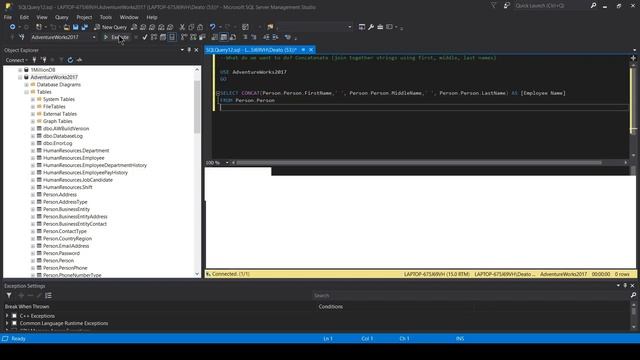Image resolution: width=640 pixels, height=360 pixels.
Task: Select HumanResources.Department table in tree
Action: click(76, 151)
